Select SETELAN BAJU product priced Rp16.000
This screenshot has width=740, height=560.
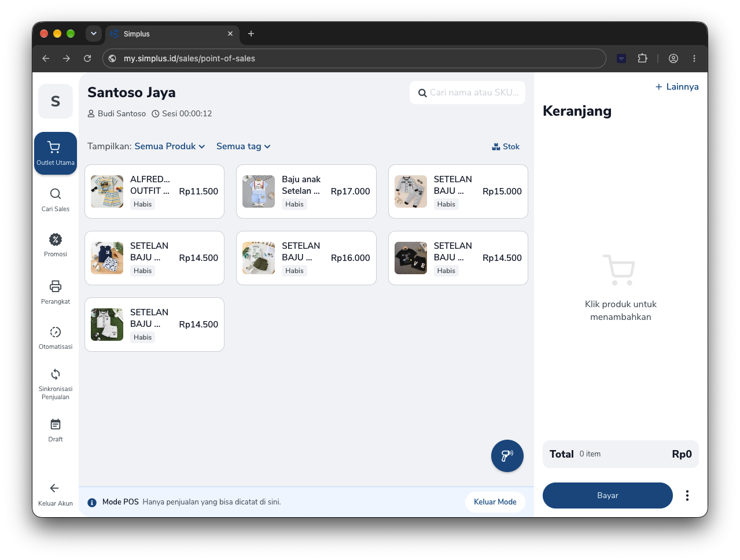click(x=306, y=258)
